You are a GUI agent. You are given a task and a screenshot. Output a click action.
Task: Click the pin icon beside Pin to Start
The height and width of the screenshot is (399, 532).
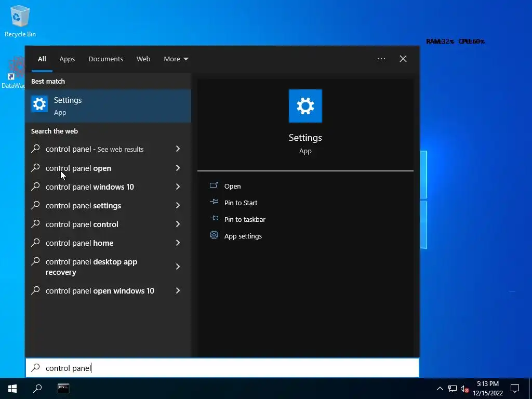[x=214, y=202]
